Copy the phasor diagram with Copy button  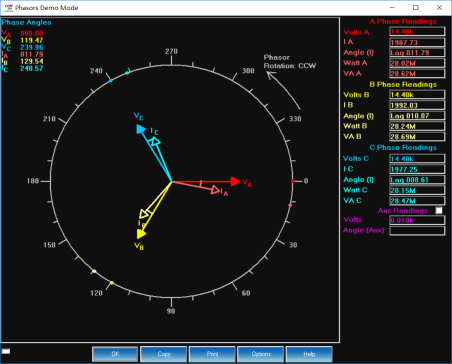click(164, 354)
